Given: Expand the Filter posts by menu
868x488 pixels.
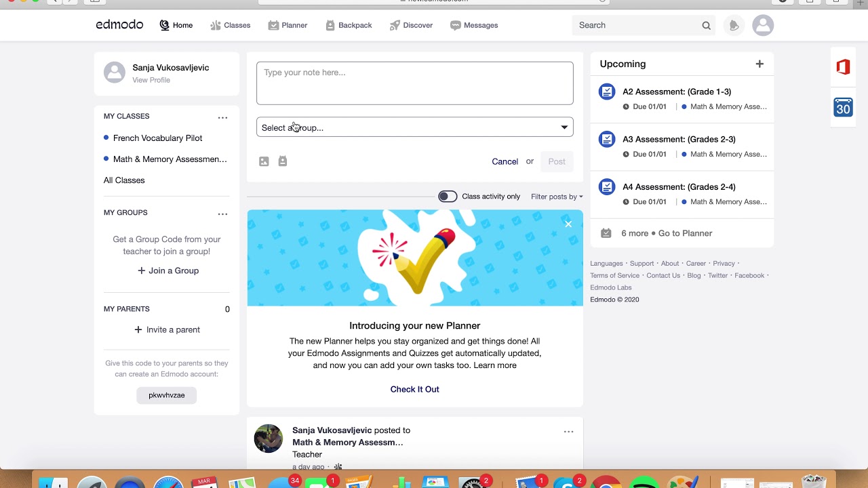Looking at the screenshot, I should tap(557, 197).
